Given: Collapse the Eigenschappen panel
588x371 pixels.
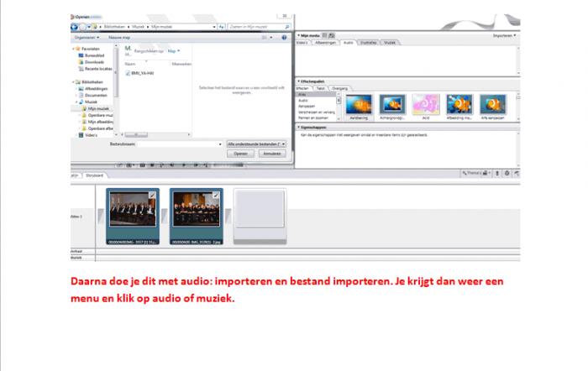Looking at the screenshot, I should click(x=299, y=128).
